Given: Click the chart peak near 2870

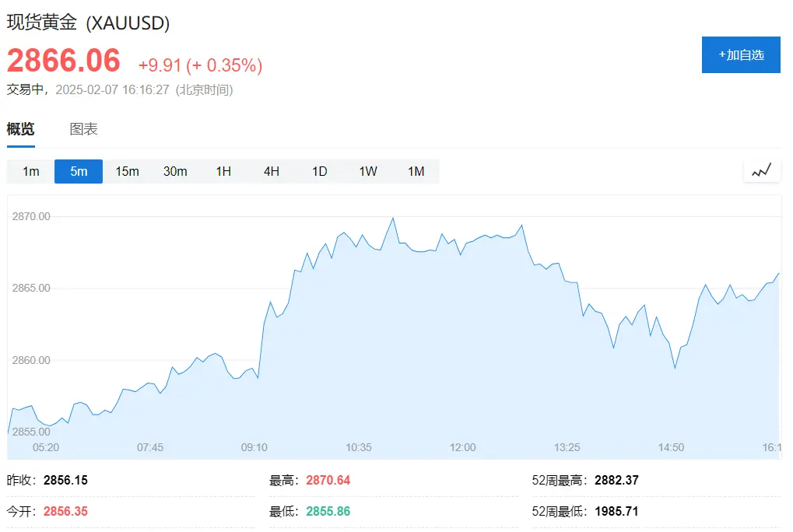Looking at the screenshot, I should [x=393, y=219].
